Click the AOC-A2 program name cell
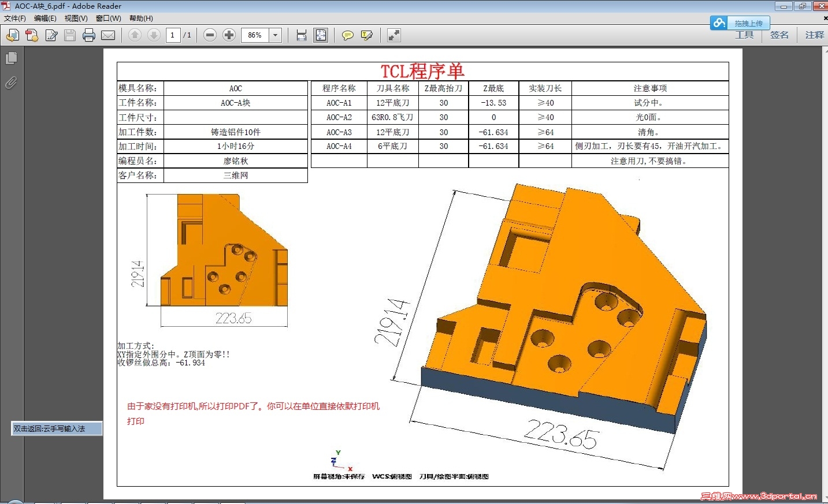 [339, 117]
